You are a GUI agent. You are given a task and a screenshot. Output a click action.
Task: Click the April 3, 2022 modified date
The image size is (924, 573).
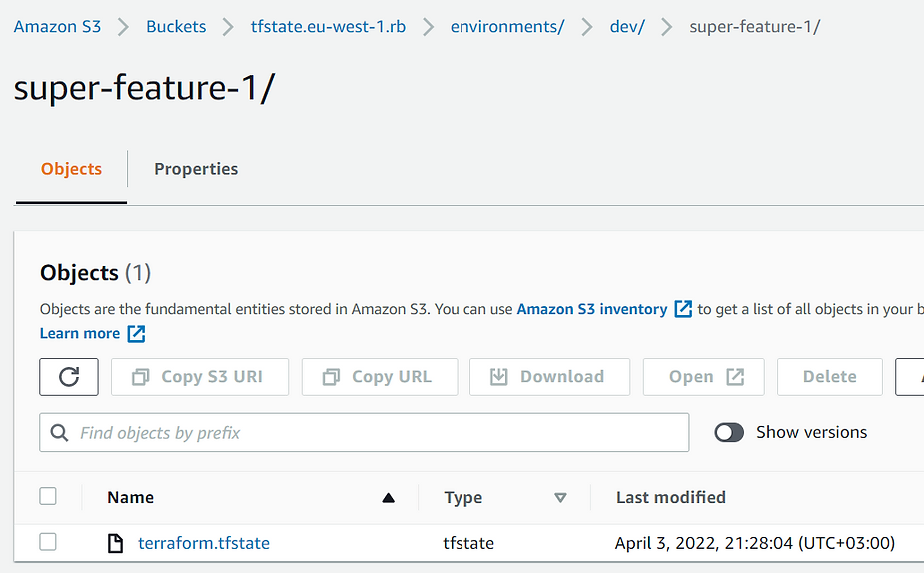[755, 543]
